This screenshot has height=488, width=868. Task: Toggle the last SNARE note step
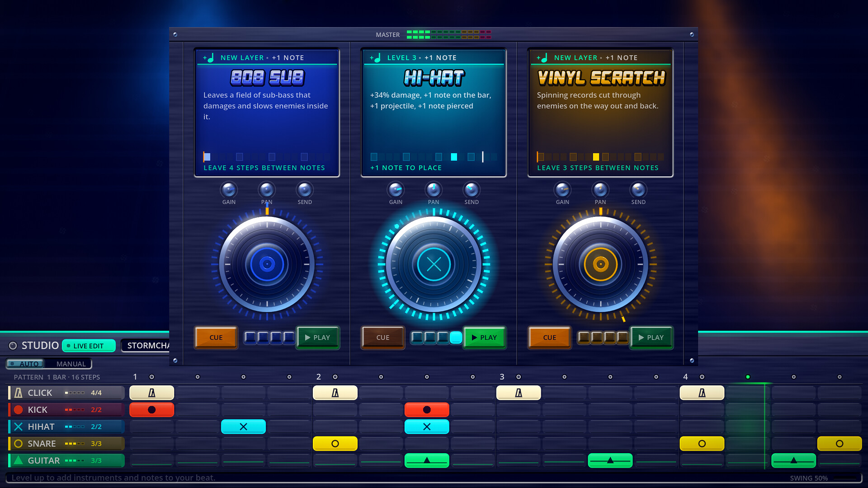[x=840, y=444]
